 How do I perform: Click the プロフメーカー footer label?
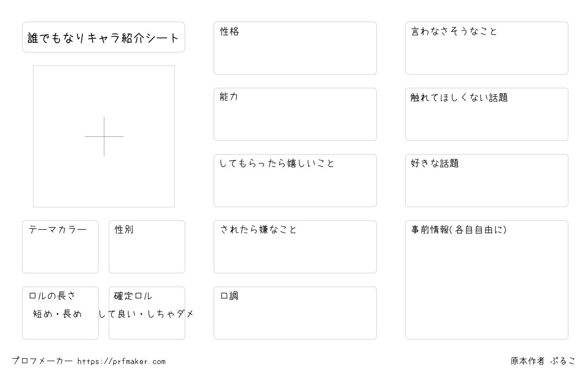(42, 361)
